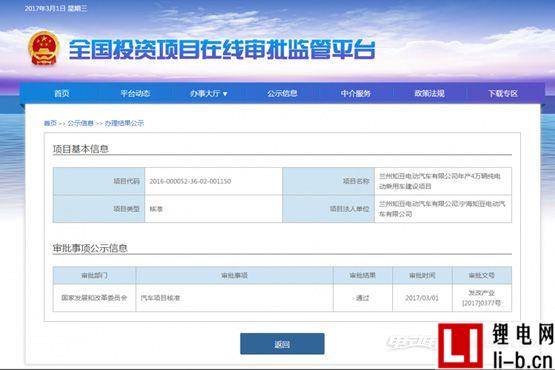Click the 审批文号 column header

(x=482, y=275)
